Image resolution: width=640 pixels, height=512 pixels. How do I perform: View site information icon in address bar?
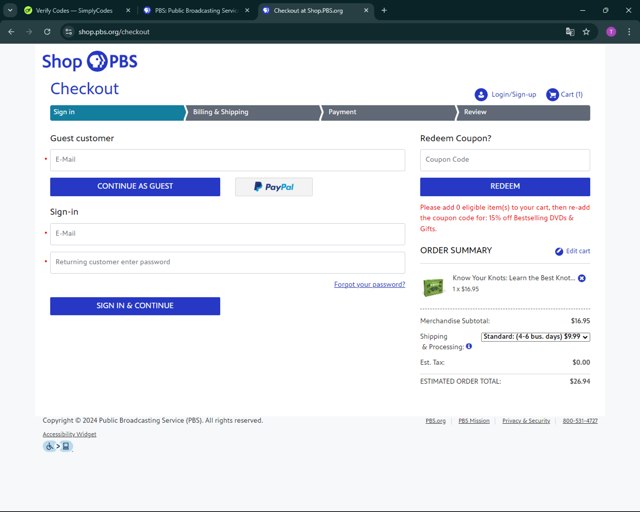69,32
